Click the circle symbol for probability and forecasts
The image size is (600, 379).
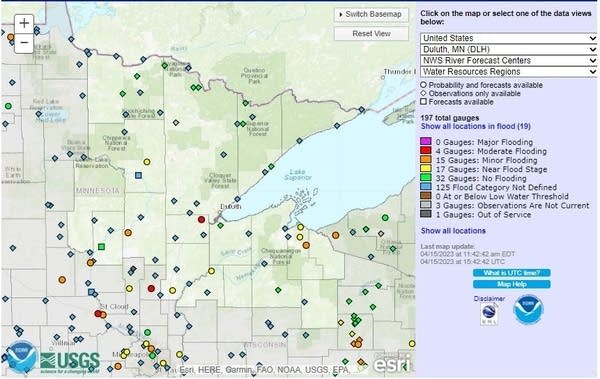coord(423,85)
